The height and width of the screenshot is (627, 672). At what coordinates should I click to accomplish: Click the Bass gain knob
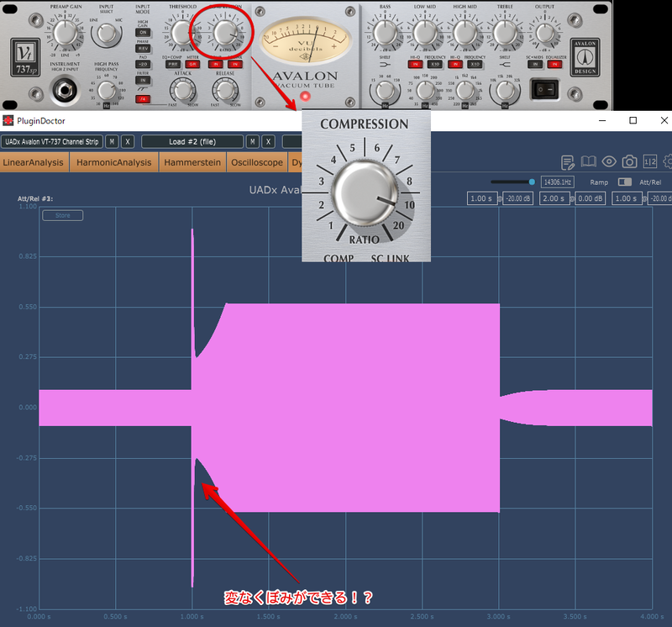[385, 33]
